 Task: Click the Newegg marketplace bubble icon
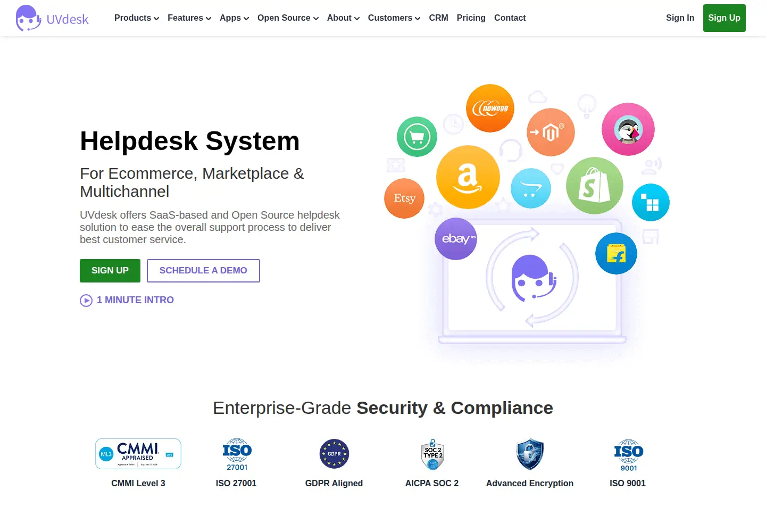(490, 108)
